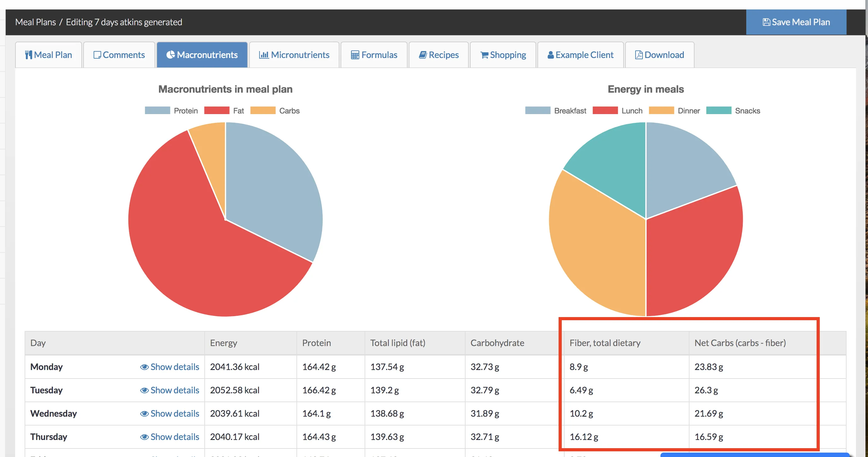This screenshot has width=868, height=457.
Task: Switch to the Macronutrients tab
Action: point(202,55)
